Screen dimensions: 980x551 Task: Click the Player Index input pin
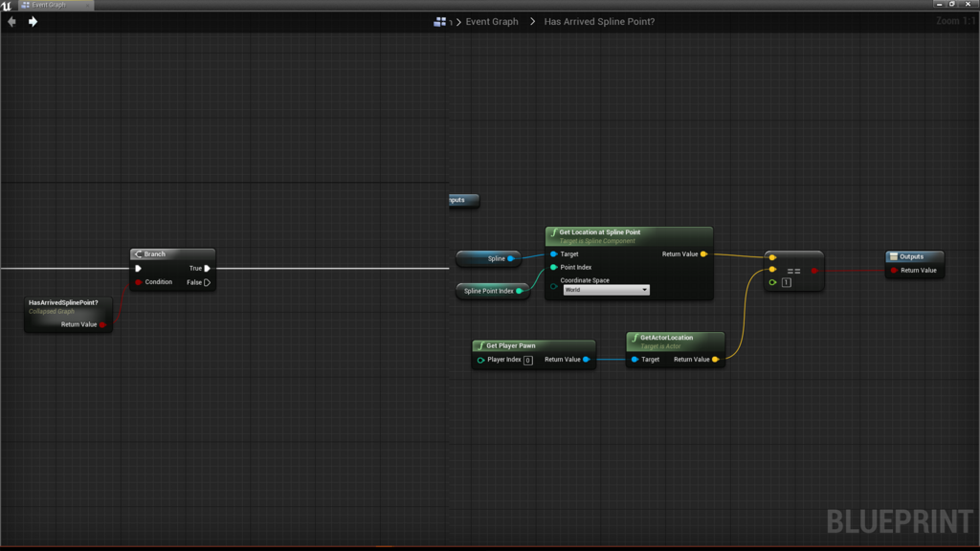[x=480, y=361]
